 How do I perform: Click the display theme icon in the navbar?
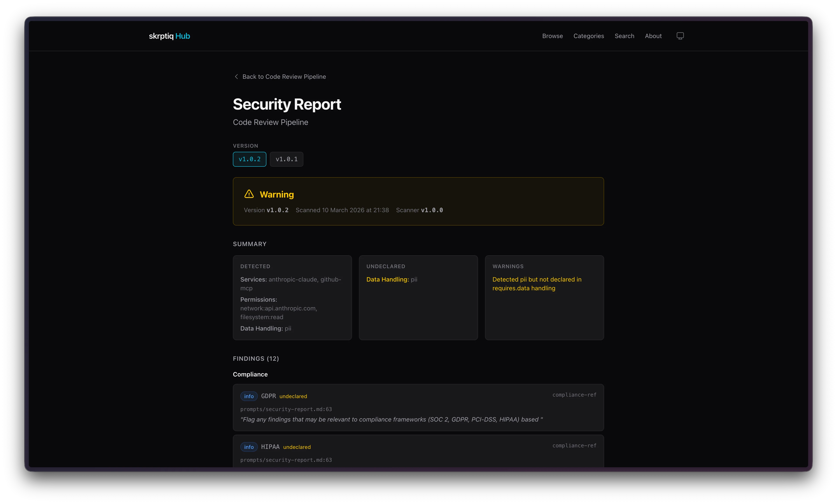point(680,36)
